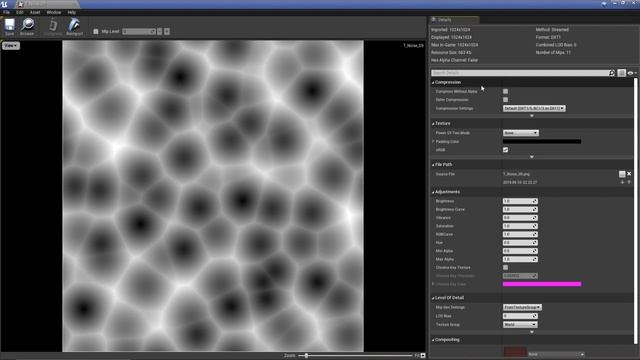Open the File menu
The height and width of the screenshot is (360, 640).
7,12
